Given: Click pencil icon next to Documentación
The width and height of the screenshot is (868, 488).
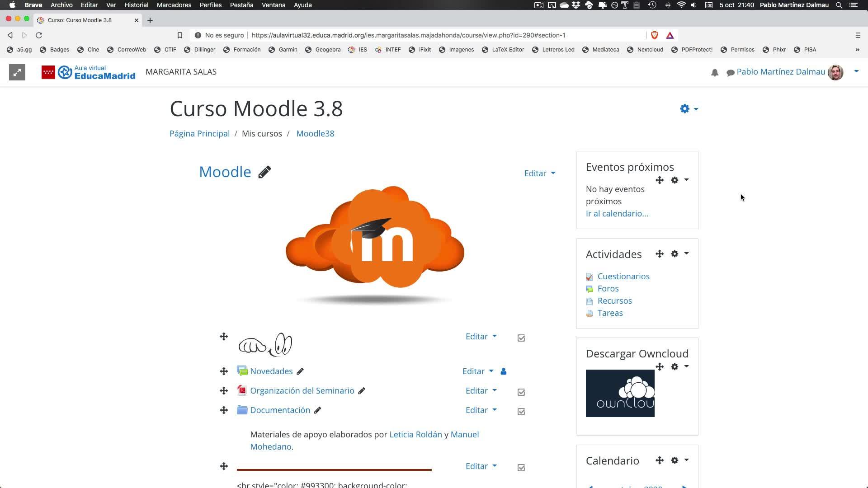Looking at the screenshot, I should click(317, 410).
